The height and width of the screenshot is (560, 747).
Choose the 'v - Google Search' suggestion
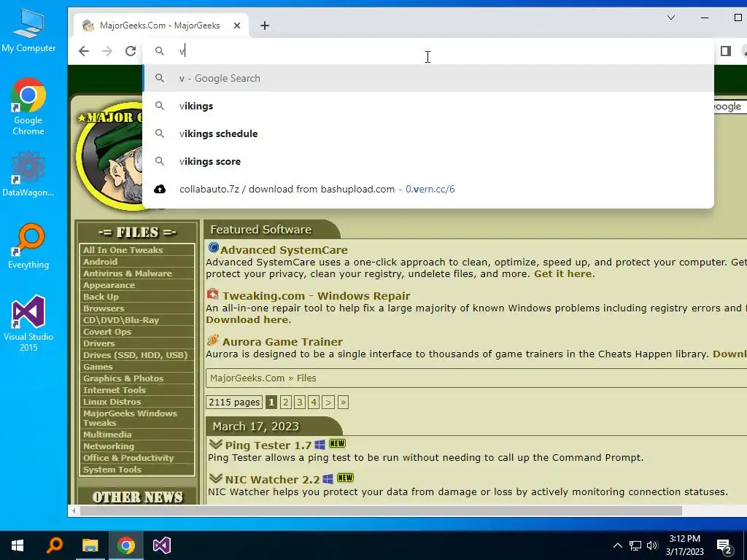point(427,78)
